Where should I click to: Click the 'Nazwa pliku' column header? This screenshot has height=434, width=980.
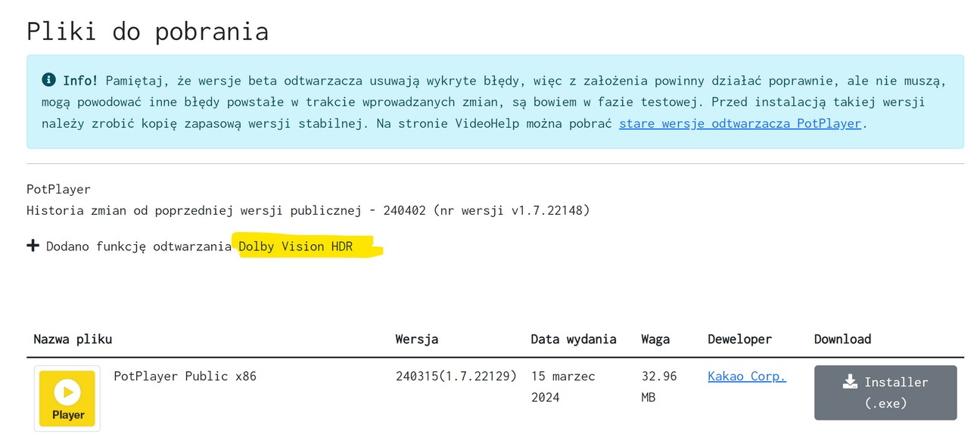[73, 339]
